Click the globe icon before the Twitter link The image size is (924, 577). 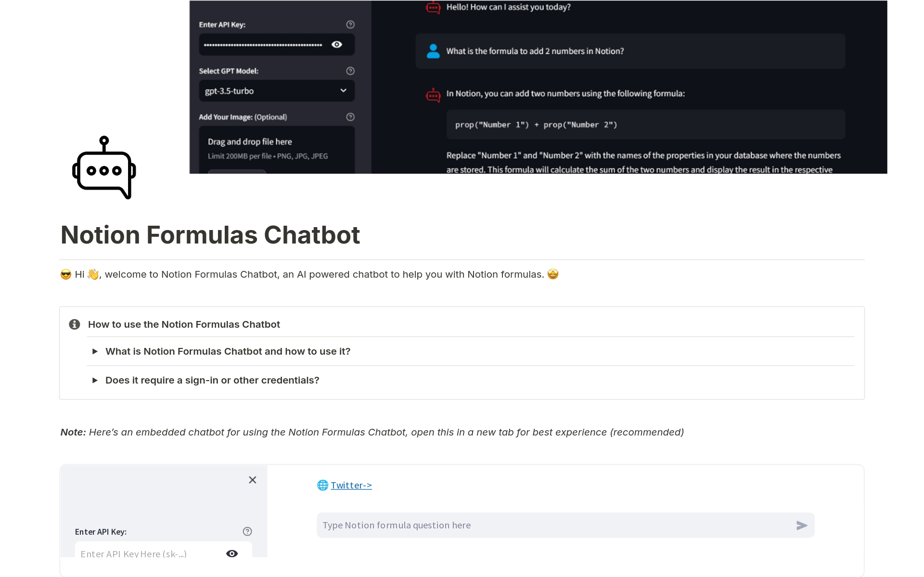(322, 485)
